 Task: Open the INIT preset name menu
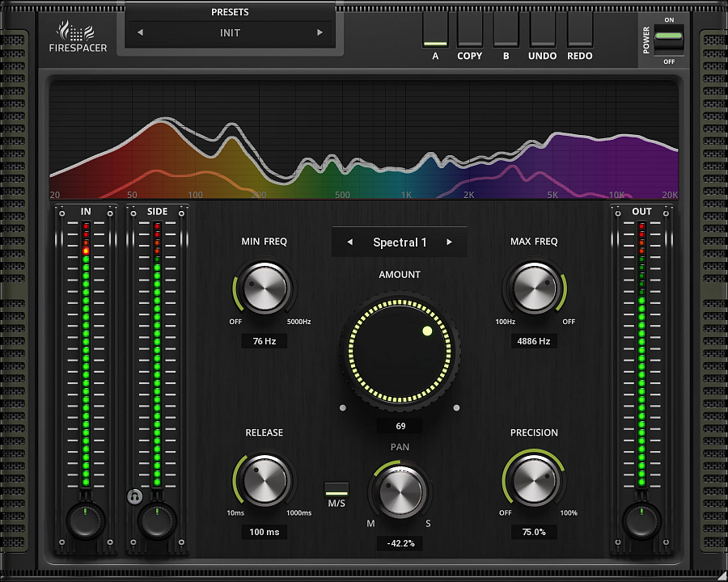230,33
